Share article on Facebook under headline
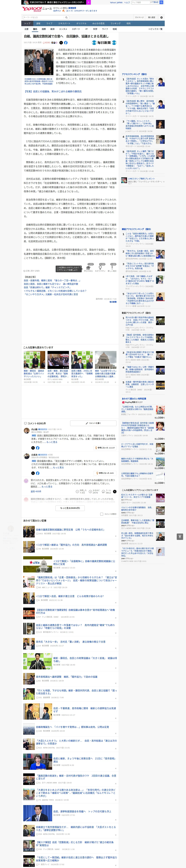The width and height of the screenshot is (186, 868). (66, 43)
